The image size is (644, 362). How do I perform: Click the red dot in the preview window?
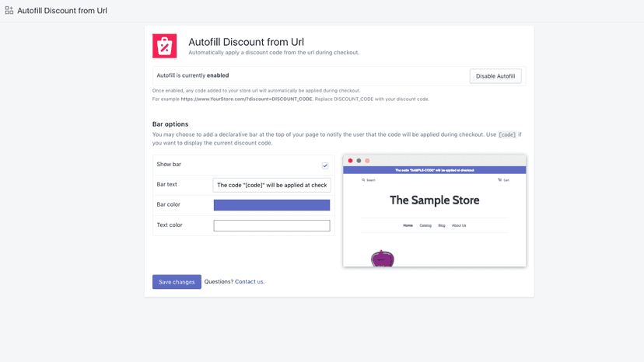350,161
